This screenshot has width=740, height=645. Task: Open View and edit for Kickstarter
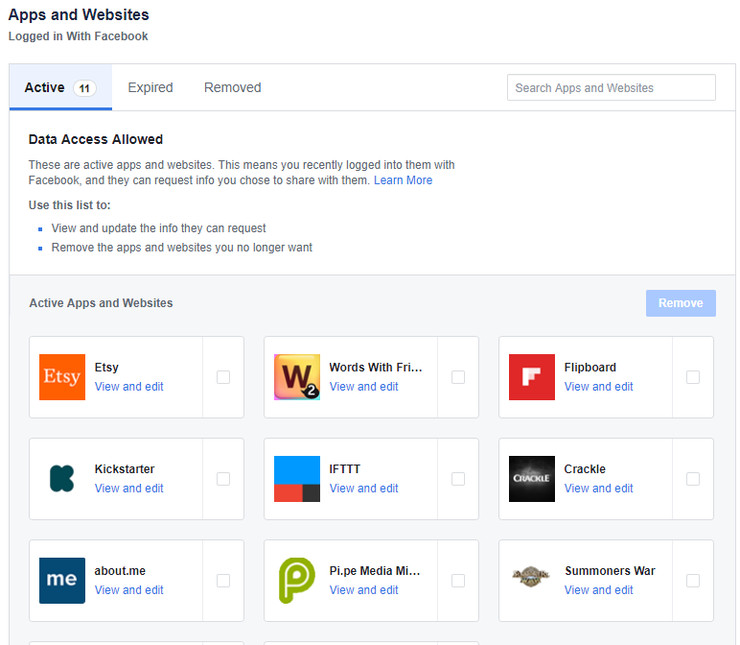click(x=129, y=488)
